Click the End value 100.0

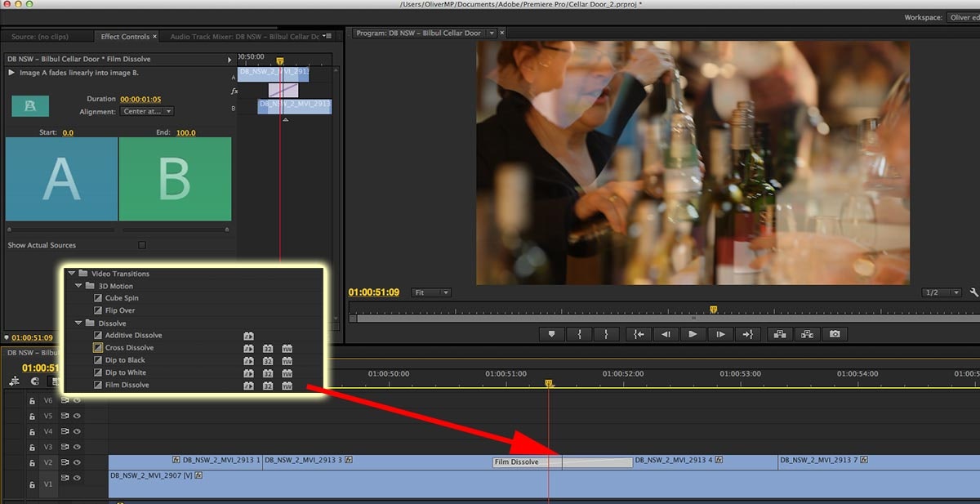(185, 132)
